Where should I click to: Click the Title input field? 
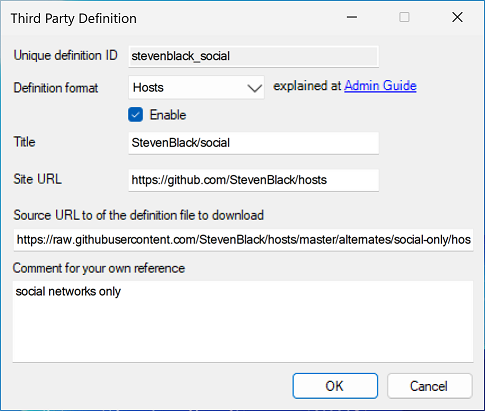point(253,143)
